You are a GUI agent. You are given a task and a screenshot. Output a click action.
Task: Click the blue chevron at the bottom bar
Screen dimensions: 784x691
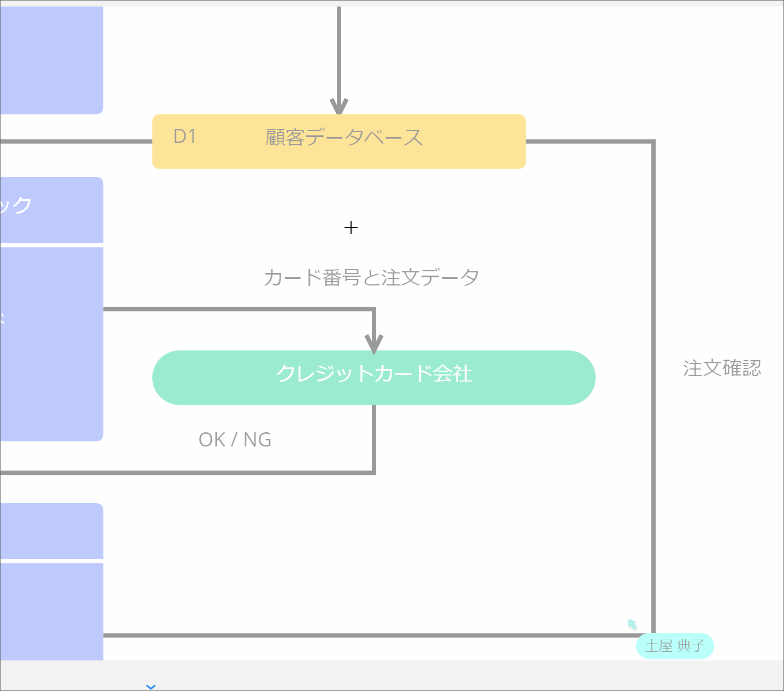pyautogui.click(x=151, y=686)
